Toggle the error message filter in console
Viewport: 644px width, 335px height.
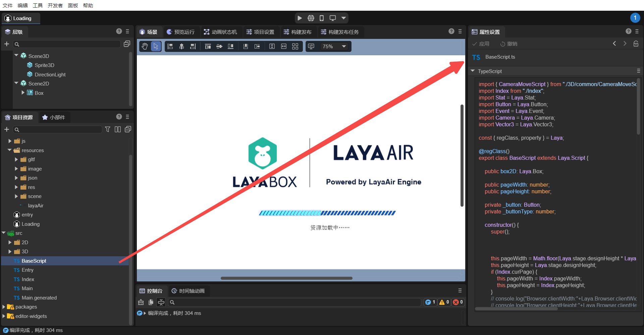tap(458, 302)
